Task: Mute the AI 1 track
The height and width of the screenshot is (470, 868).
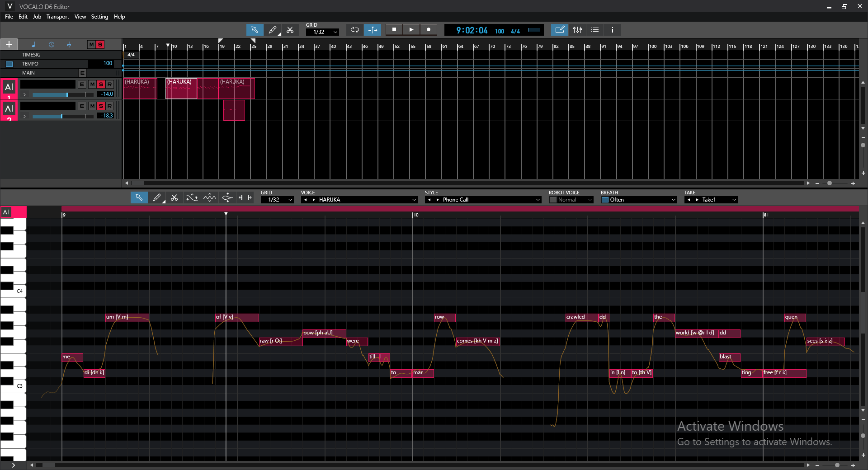Action: click(x=92, y=84)
